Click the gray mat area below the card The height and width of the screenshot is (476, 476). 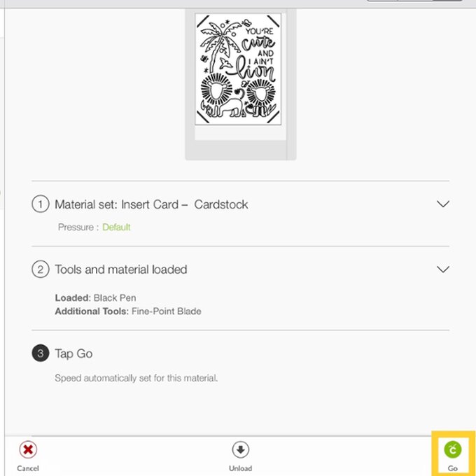click(240, 149)
